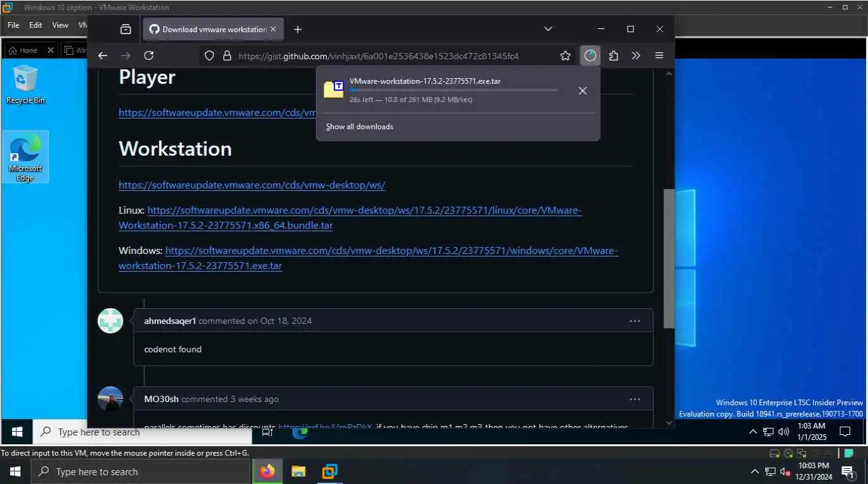Screen dimensions: 868x484
Task: Select the Microsoft Edge desktop shortcut
Action: click(x=25, y=157)
